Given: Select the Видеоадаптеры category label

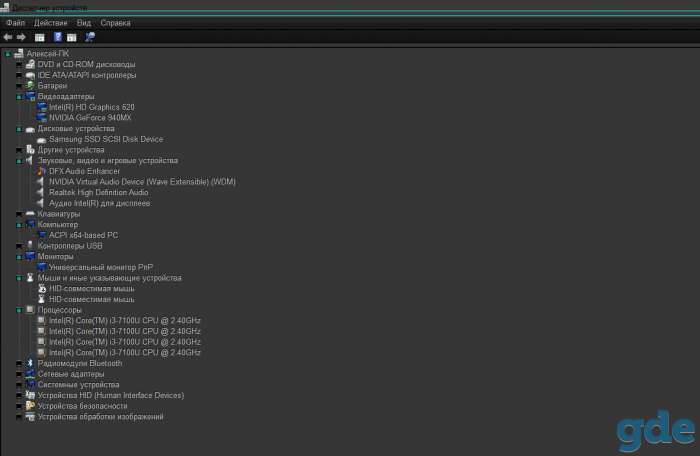Looking at the screenshot, I should [x=66, y=96].
